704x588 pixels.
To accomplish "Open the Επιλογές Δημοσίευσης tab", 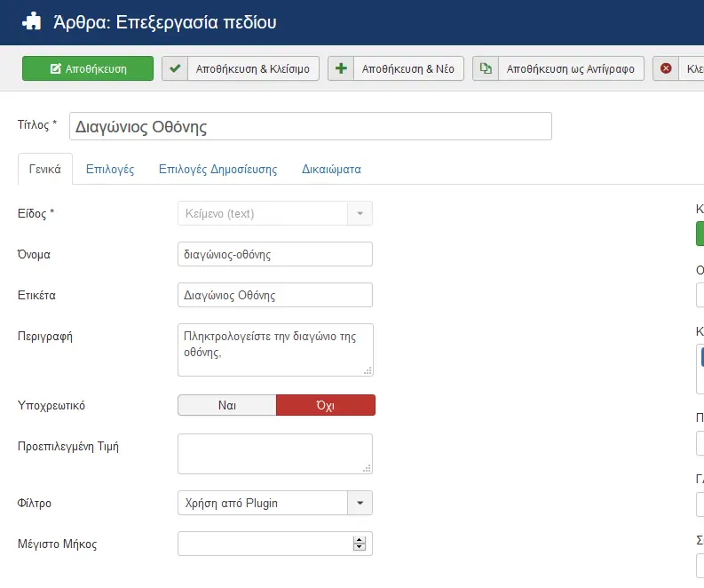I will (x=218, y=170).
